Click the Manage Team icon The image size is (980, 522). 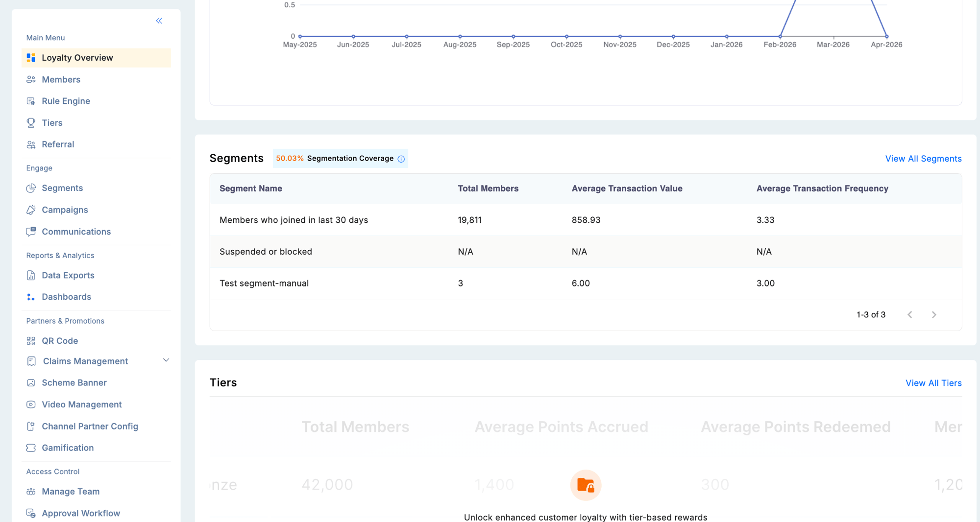(x=31, y=492)
